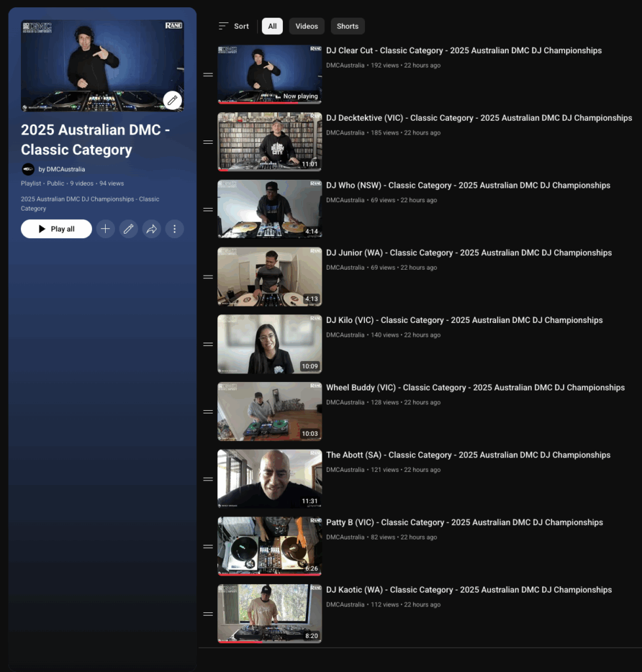Open the three-dot more options menu
The height and width of the screenshot is (672, 642).
click(175, 229)
